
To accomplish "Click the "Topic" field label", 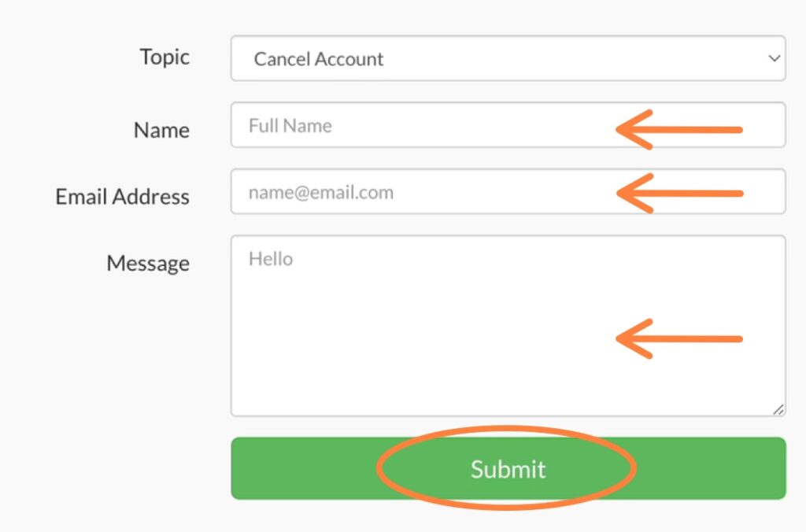I will [x=165, y=57].
